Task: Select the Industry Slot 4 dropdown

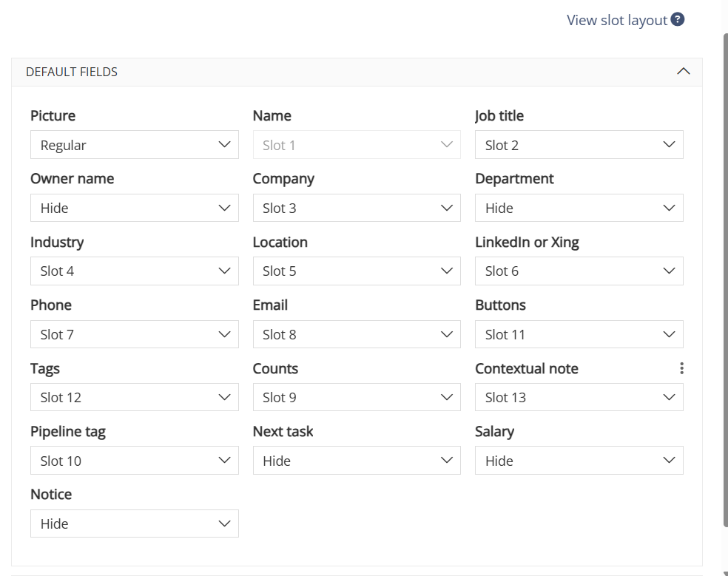Action: tap(135, 271)
